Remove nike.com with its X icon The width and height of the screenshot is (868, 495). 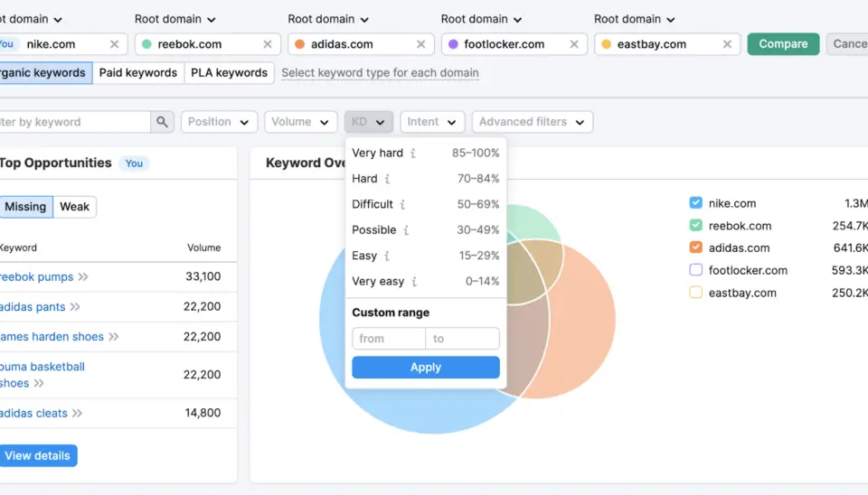[x=114, y=44]
